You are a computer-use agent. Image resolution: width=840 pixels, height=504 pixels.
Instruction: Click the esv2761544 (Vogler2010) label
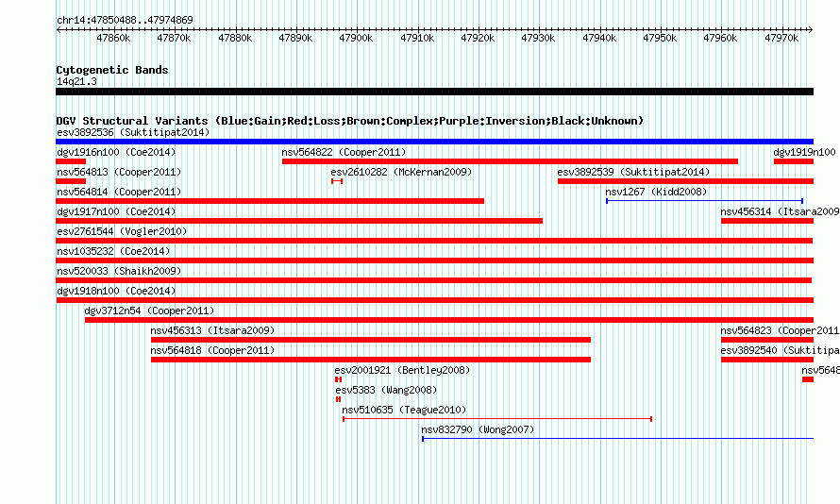point(122,231)
